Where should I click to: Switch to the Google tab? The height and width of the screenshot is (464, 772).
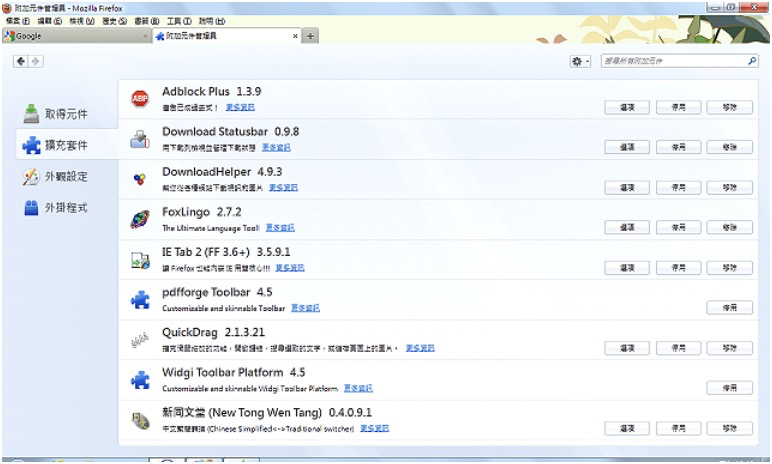tap(76, 36)
